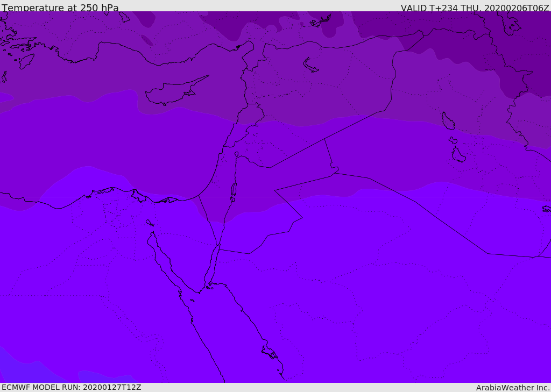Click the 'ArabiaWeather Inc.' credit text

pyautogui.click(x=513, y=388)
